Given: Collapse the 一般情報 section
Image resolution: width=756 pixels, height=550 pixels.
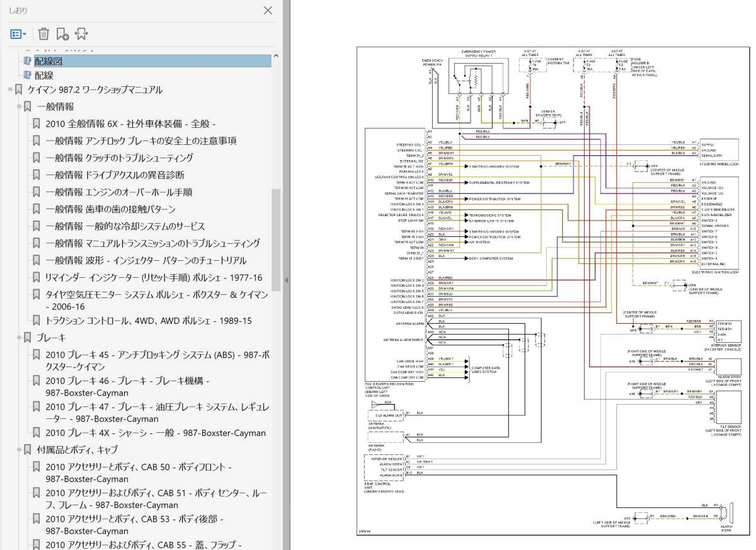Looking at the screenshot, I should click(19, 106).
